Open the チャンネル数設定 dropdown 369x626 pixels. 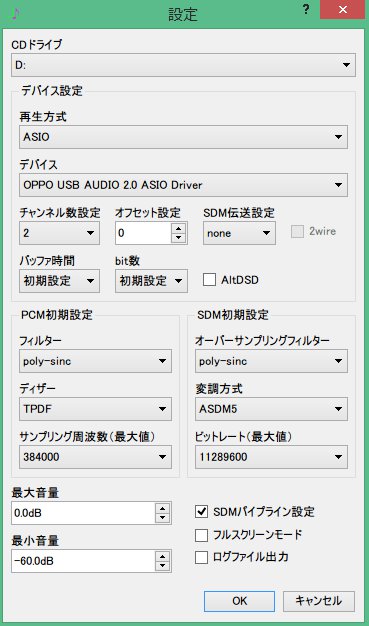click(x=59, y=233)
